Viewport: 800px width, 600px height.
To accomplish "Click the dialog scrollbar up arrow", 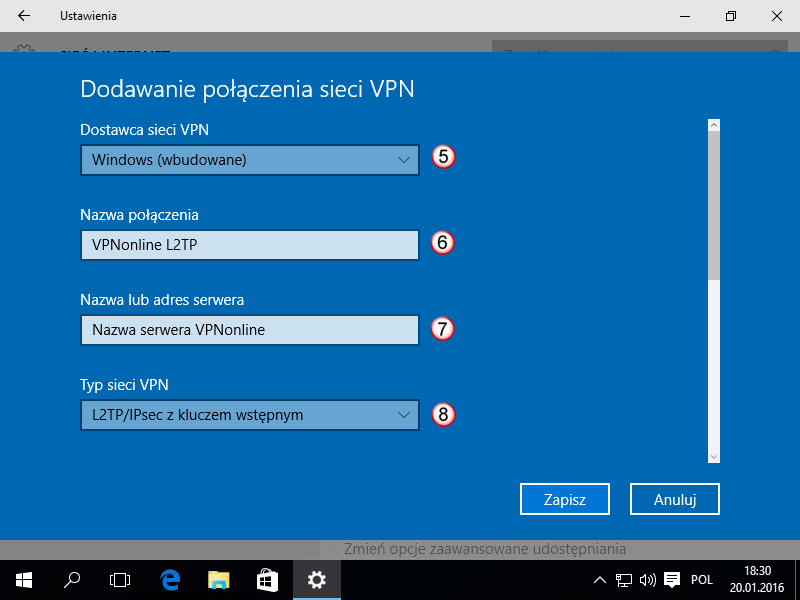I will [x=714, y=125].
